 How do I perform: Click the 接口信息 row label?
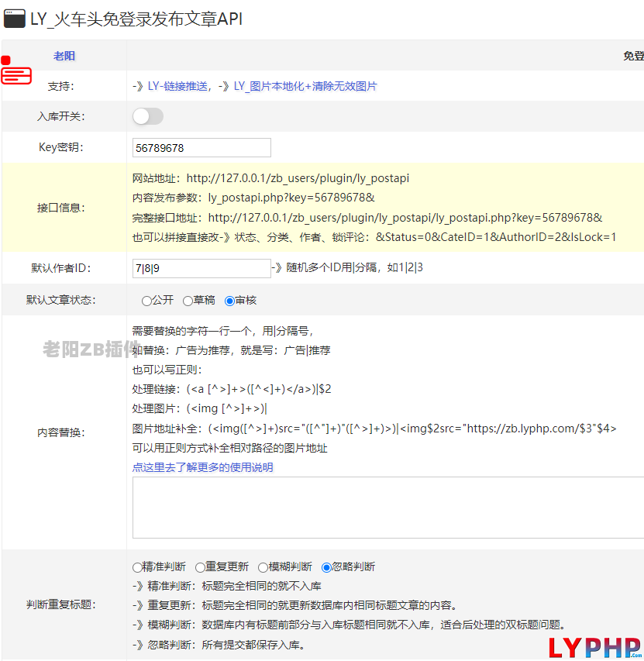[60, 208]
